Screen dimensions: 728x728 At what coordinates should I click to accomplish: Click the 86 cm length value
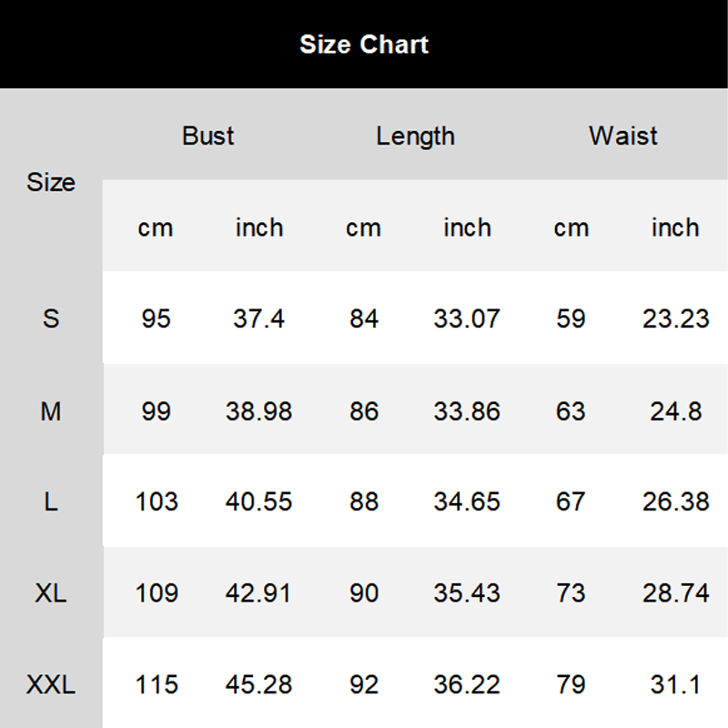[364, 411]
